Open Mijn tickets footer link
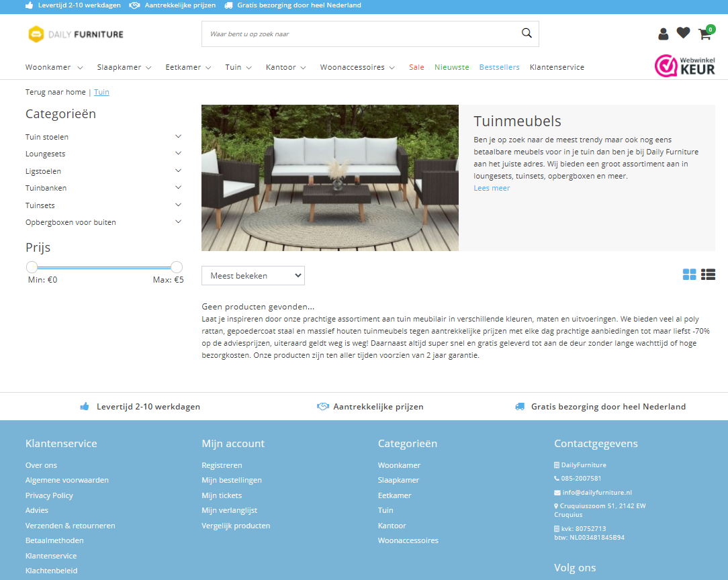 point(222,495)
